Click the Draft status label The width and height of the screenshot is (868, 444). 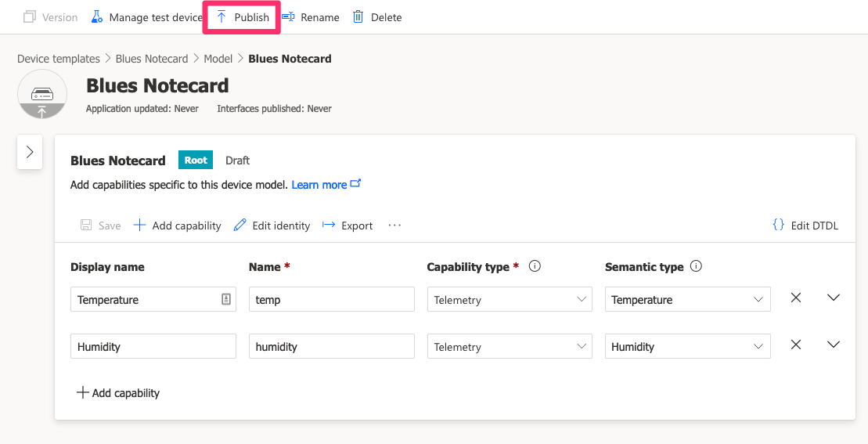pyautogui.click(x=237, y=161)
